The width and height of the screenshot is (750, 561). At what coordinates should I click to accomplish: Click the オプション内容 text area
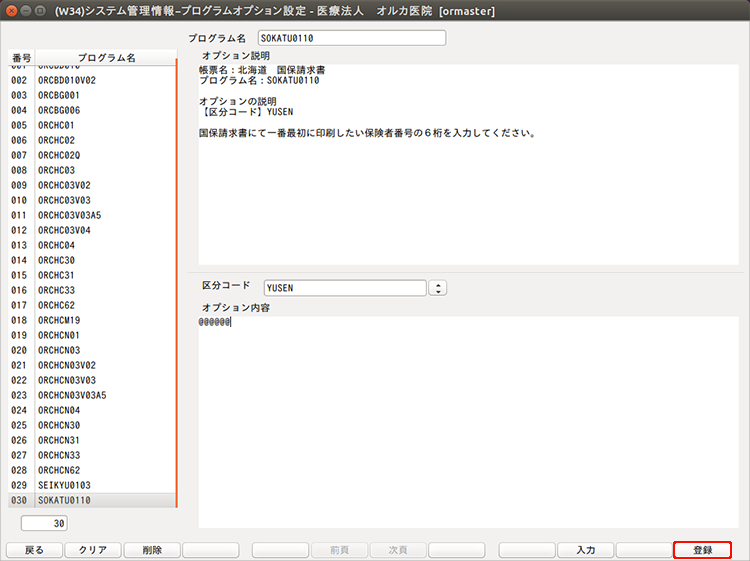pyautogui.click(x=468, y=422)
